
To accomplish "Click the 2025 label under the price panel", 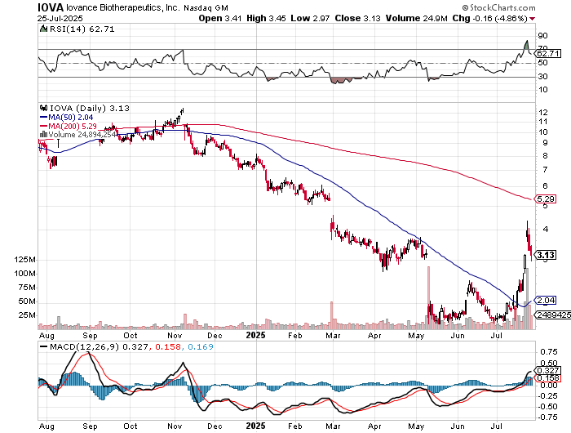I will pyautogui.click(x=256, y=335).
